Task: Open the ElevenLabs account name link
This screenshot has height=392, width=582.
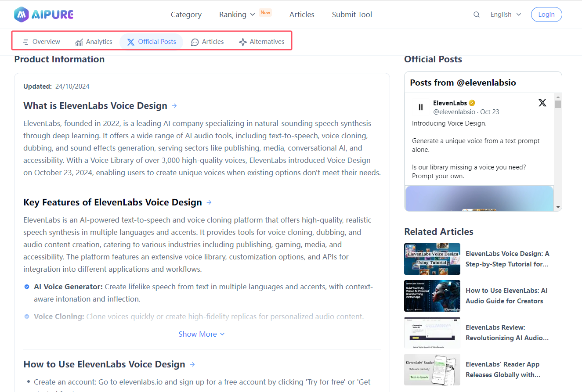Action: coord(450,103)
